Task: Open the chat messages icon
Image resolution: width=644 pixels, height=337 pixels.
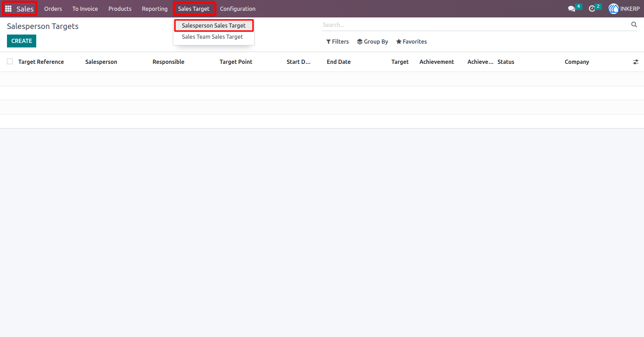Action: click(x=572, y=9)
